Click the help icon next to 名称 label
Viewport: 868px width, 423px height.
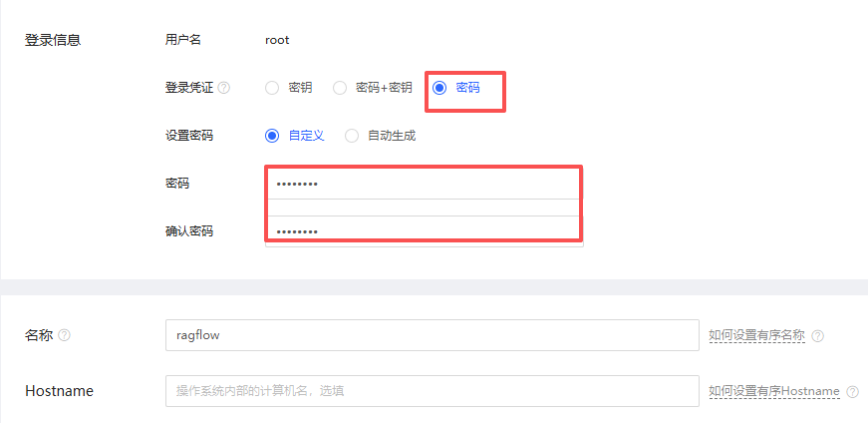click(x=65, y=335)
